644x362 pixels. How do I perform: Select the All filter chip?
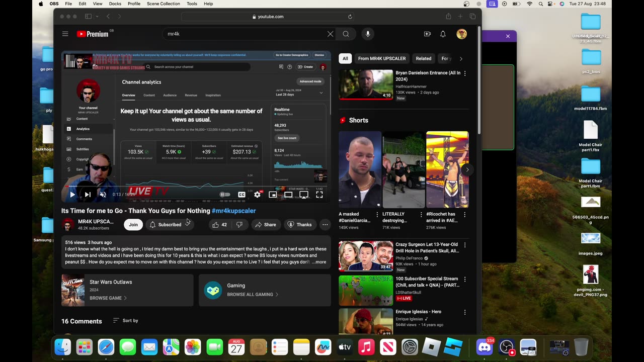click(x=345, y=58)
